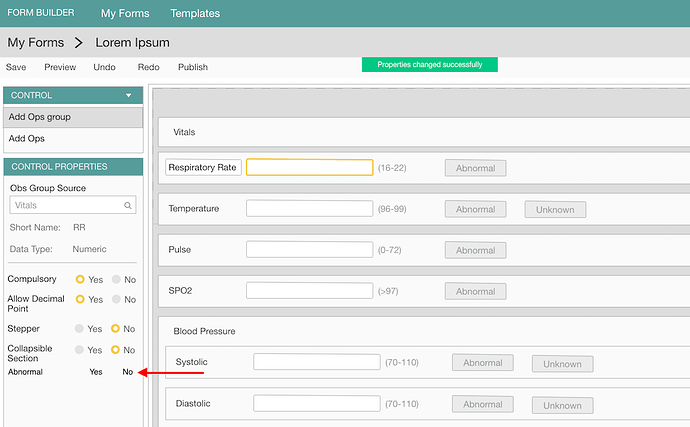Click the FORM BUILDER logo text

pyautogui.click(x=41, y=13)
